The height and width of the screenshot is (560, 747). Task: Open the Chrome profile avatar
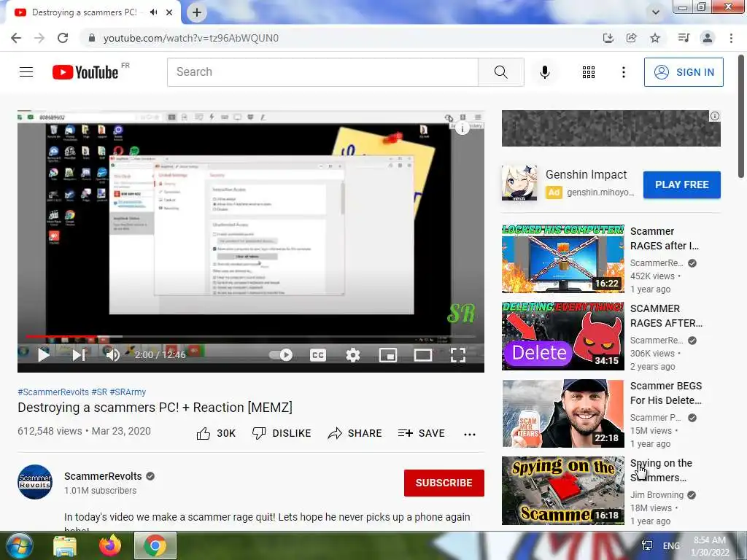pyautogui.click(x=708, y=38)
